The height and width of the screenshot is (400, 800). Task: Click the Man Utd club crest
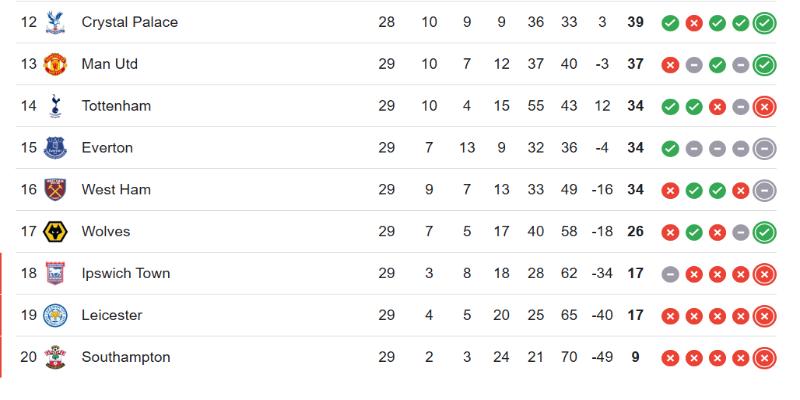(x=55, y=64)
